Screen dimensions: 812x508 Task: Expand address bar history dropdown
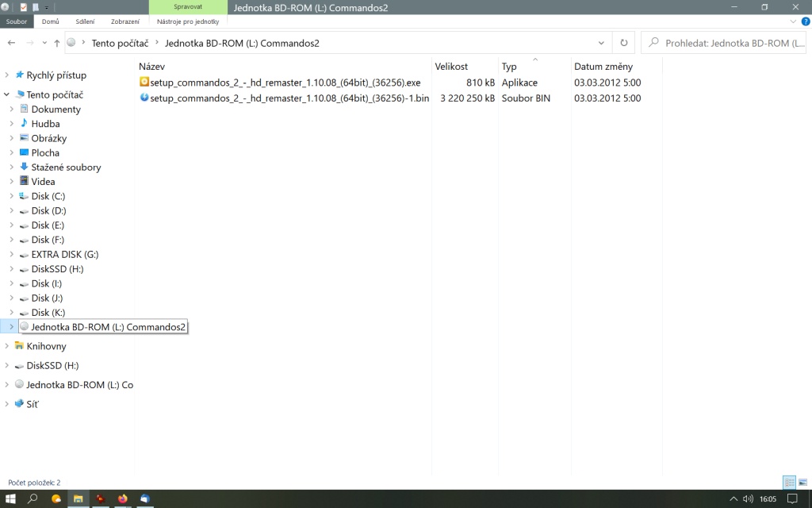[601, 43]
